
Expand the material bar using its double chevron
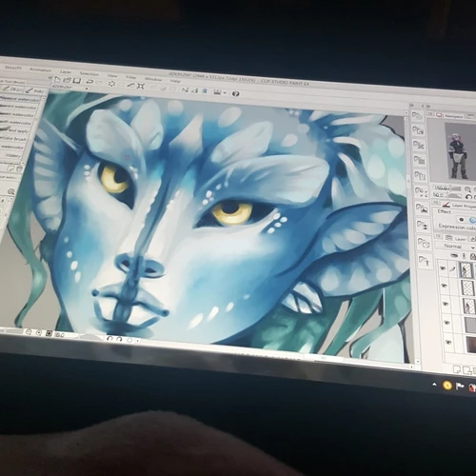[411, 105]
